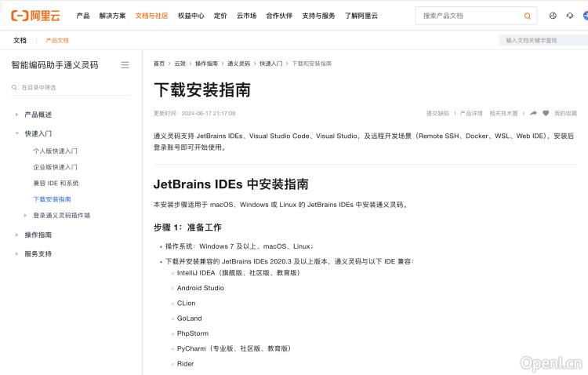Expand the 产品概述 tree arrow
The image size is (588, 375).
click(x=16, y=115)
